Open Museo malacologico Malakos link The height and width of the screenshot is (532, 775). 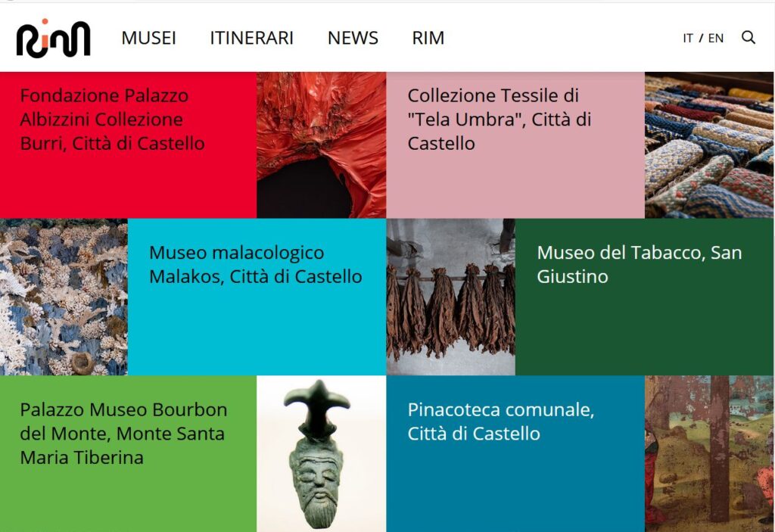(256, 265)
